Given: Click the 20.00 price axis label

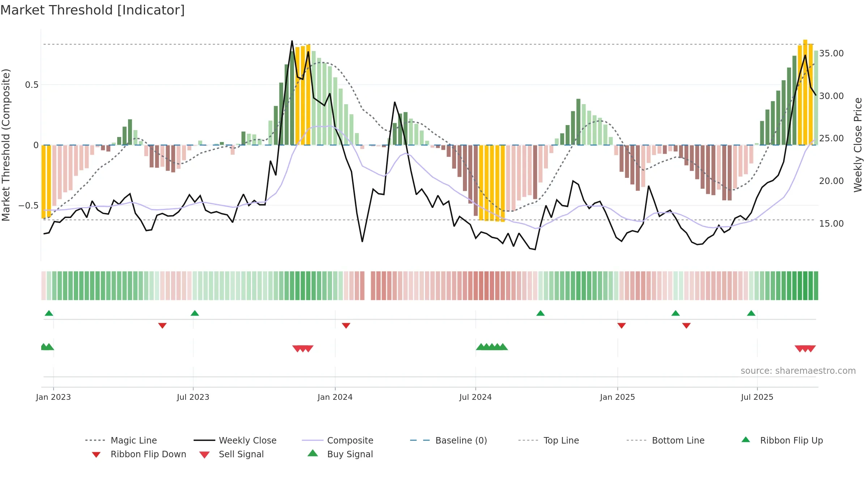Looking at the screenshot, I should (831, 181).
